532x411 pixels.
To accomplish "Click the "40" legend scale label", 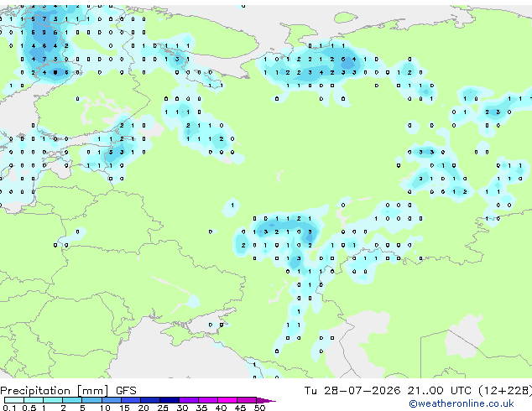I will [221, 408].
